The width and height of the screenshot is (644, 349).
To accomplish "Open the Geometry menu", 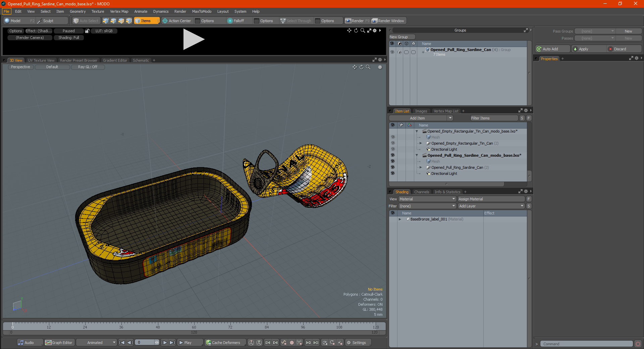I will point(77,11).
